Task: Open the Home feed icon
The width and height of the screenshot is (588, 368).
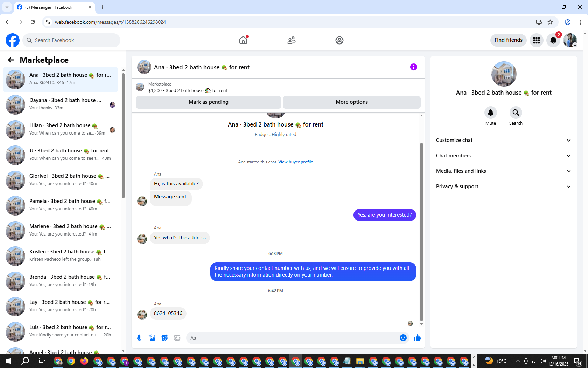Action: coord(243,40)
